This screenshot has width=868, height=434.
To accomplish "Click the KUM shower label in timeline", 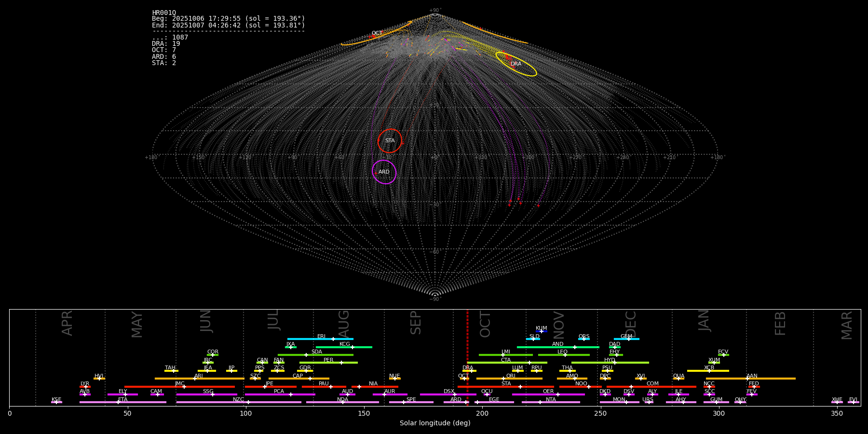I will coord(542,328).
